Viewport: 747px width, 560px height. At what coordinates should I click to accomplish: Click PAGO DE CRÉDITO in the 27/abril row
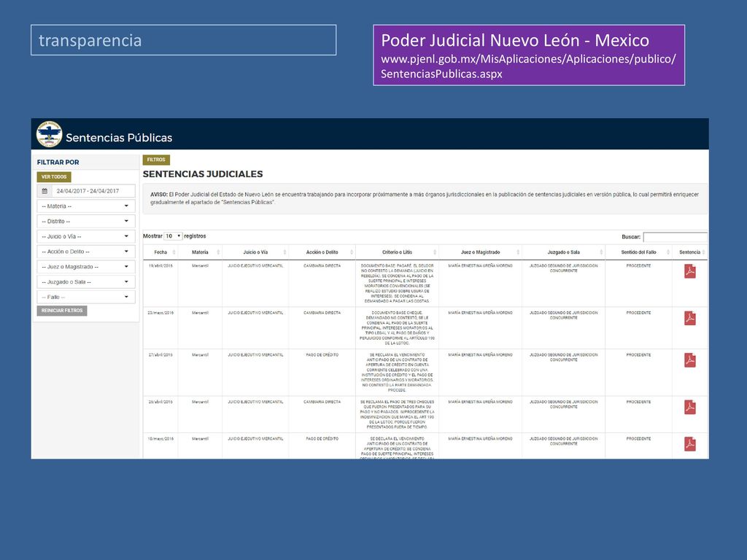coord(322,355)
